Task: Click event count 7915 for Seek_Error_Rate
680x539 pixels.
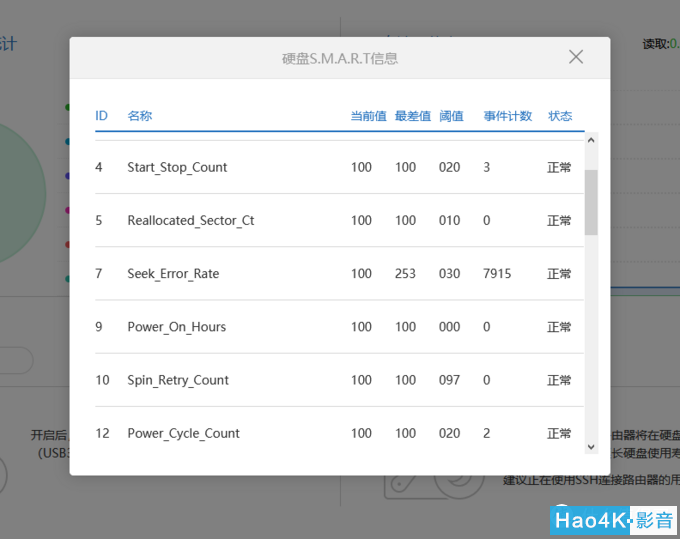Action: (497, 274)
